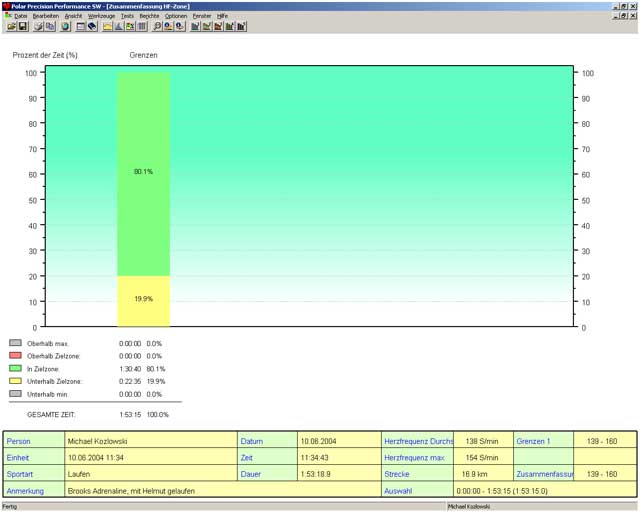
Task: Click the 0:22:35 Unterhalb Zielzone time value
Action: tap(130, 381)
